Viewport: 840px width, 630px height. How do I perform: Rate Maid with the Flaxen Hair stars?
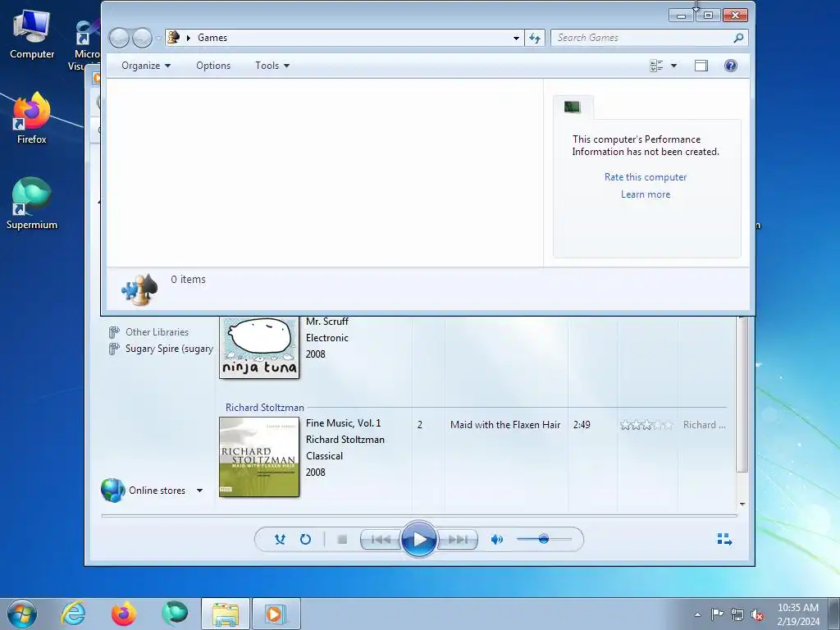coord(646,425)
